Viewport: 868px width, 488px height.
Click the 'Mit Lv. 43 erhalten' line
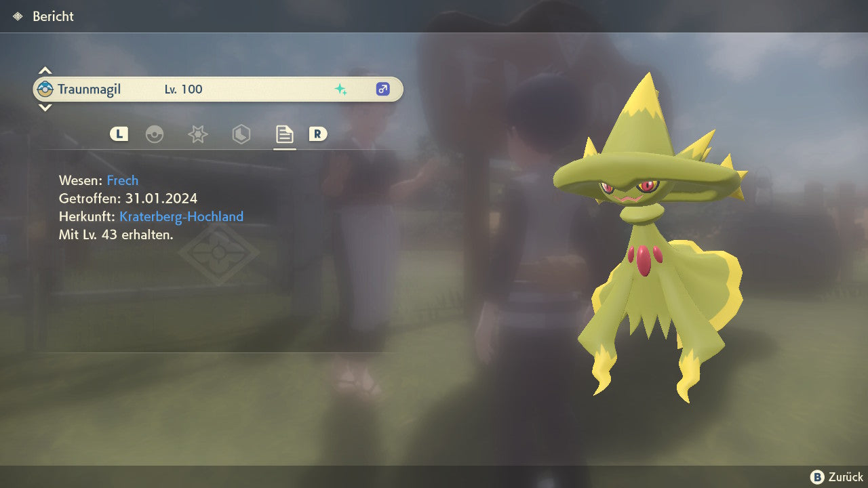(x=116, y=235)
